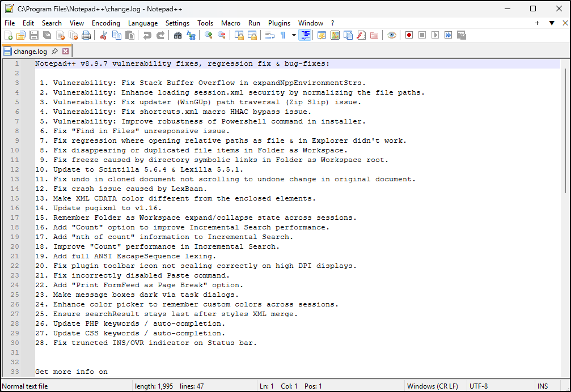Open the tab list triangle dropdown
This screenshot has width=571, height=392.
[552, 23]
